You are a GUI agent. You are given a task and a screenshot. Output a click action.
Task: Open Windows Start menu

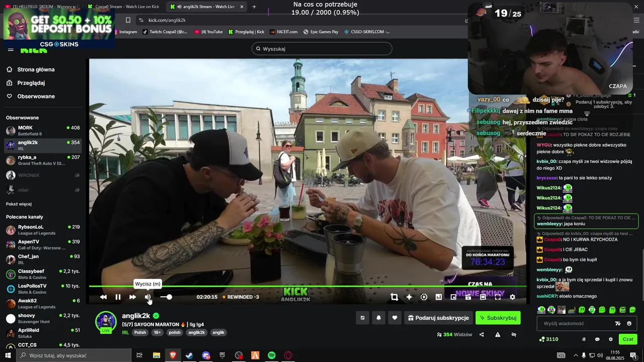(8, 355)
